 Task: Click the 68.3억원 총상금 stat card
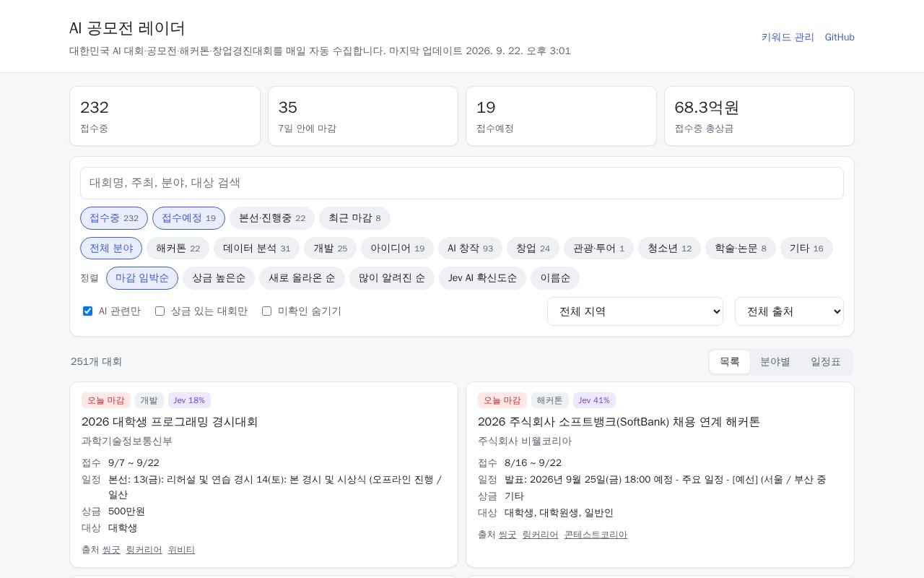[x=759, y=116]
